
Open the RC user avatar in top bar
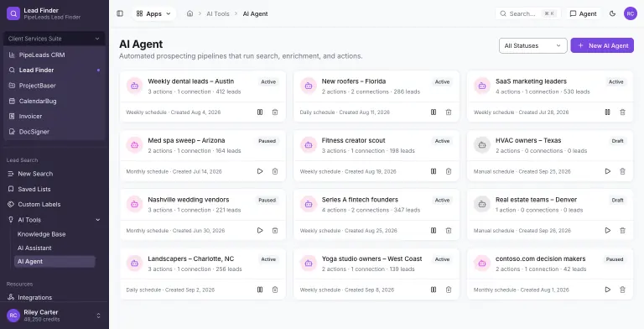click(x=631, y=13)
